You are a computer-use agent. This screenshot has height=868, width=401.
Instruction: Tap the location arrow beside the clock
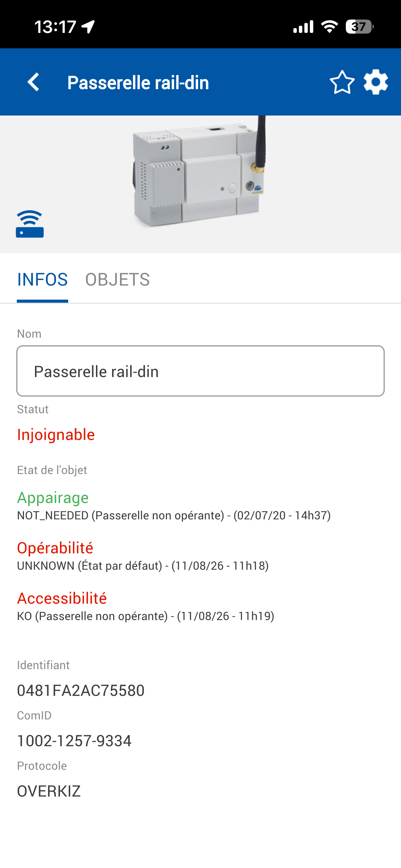pyautogui.click(x=88, y=27)
